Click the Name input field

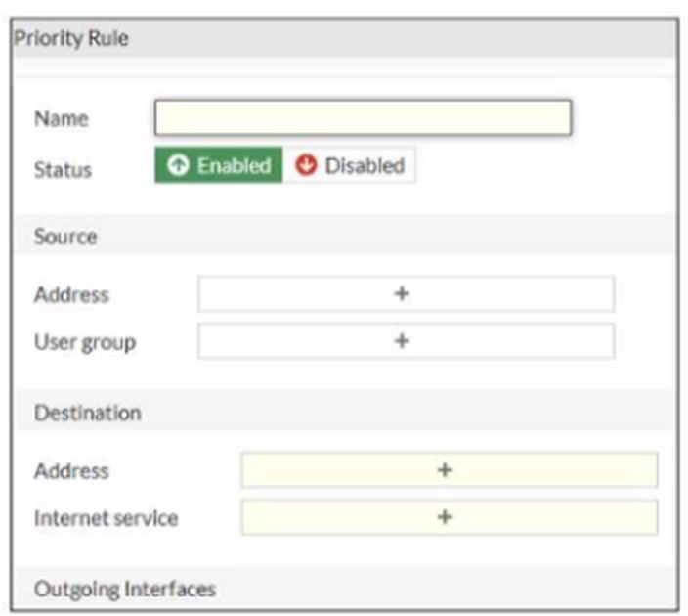tap(363, 117)
